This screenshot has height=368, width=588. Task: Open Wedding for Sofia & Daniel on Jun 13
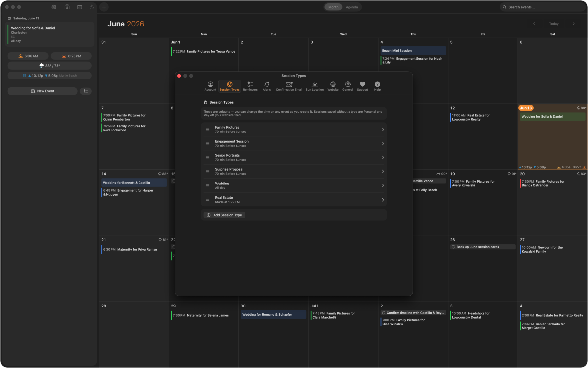click(x=553, y=117)
